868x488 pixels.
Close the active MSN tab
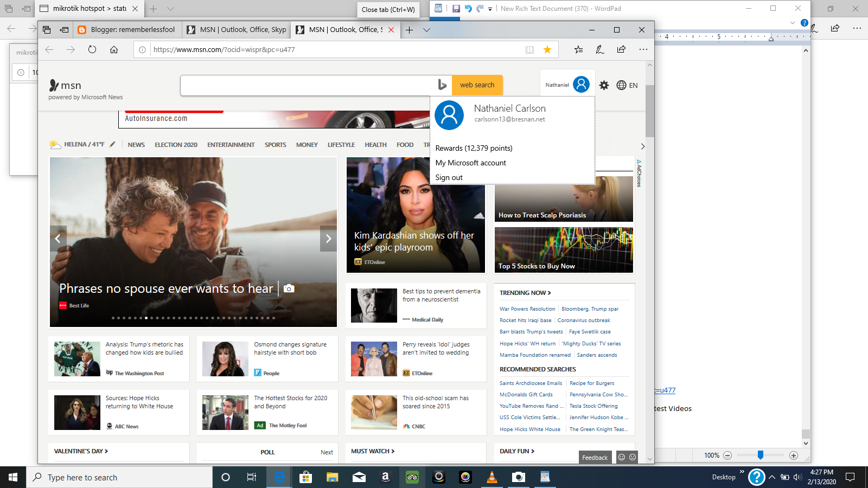(392, 30)
